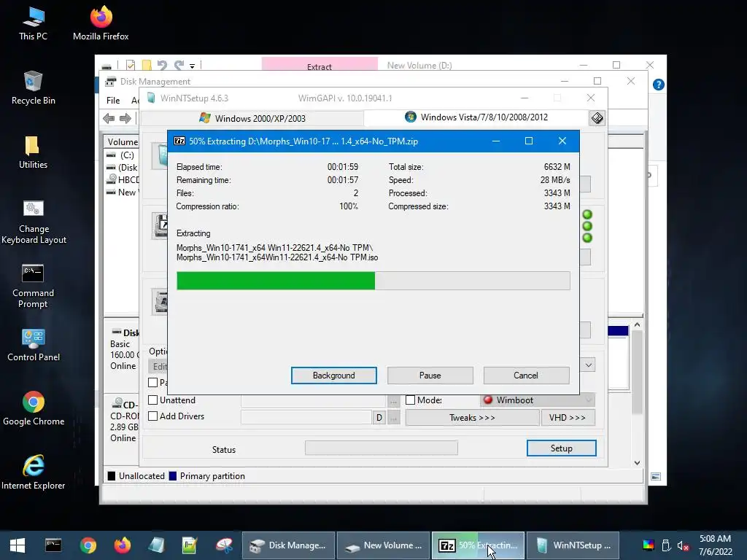Click the scroll down arrow in Disk Management
The height and width of the screenshot is (560, 747).
pos(637,462)
